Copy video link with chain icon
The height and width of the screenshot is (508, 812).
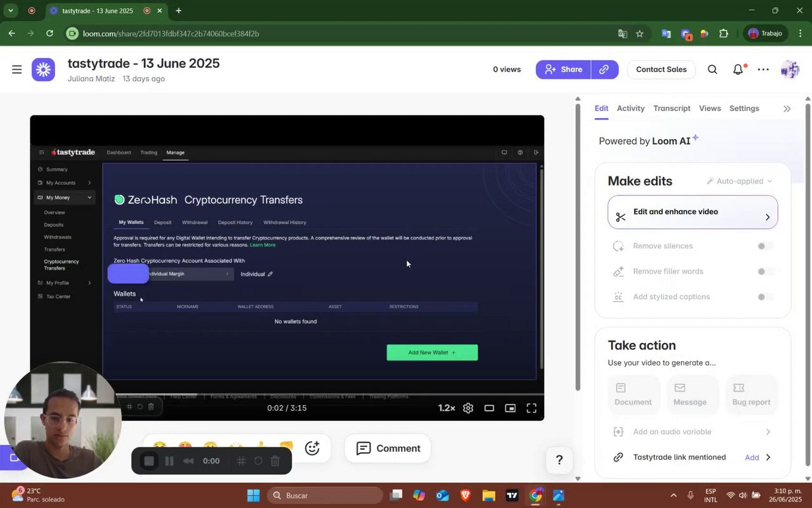coord(604,69)
